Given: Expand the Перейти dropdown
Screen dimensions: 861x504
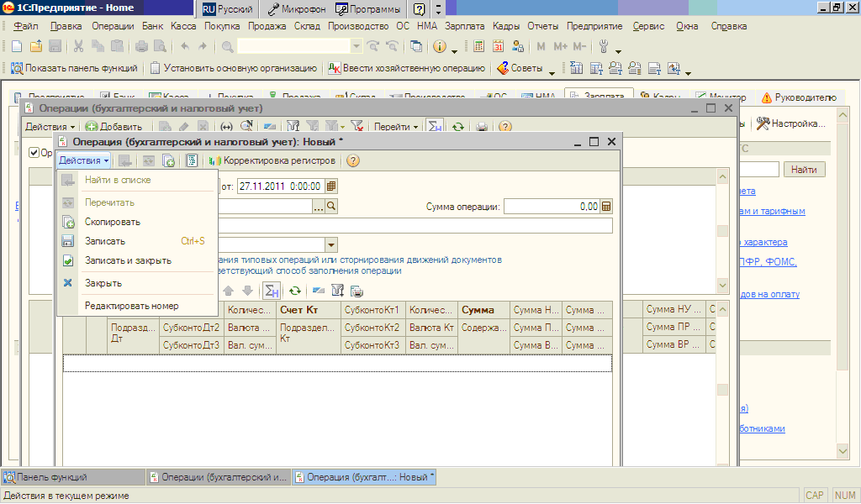Looking at the screenshot, I should point(396,127).
